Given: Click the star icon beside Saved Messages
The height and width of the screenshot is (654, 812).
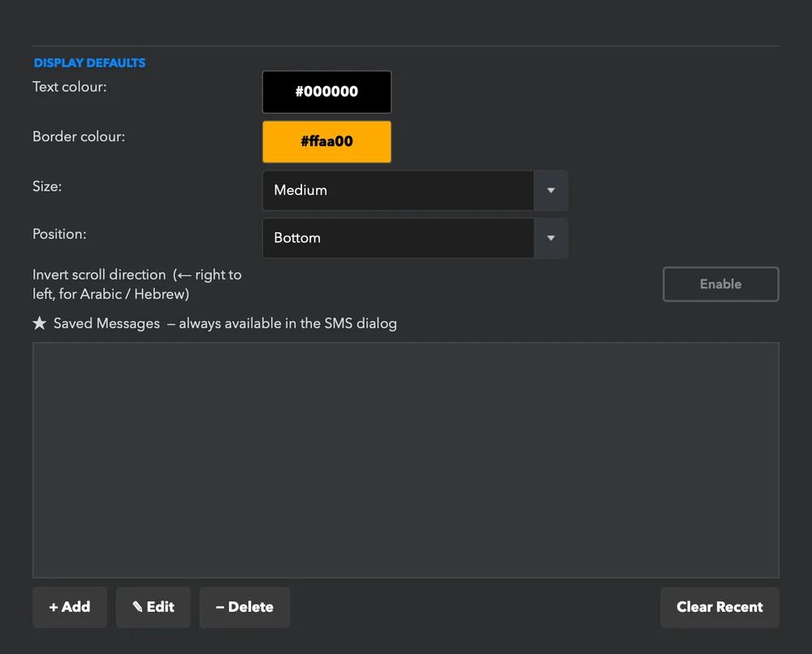Looking at the screenshot, I should [39, 323].
